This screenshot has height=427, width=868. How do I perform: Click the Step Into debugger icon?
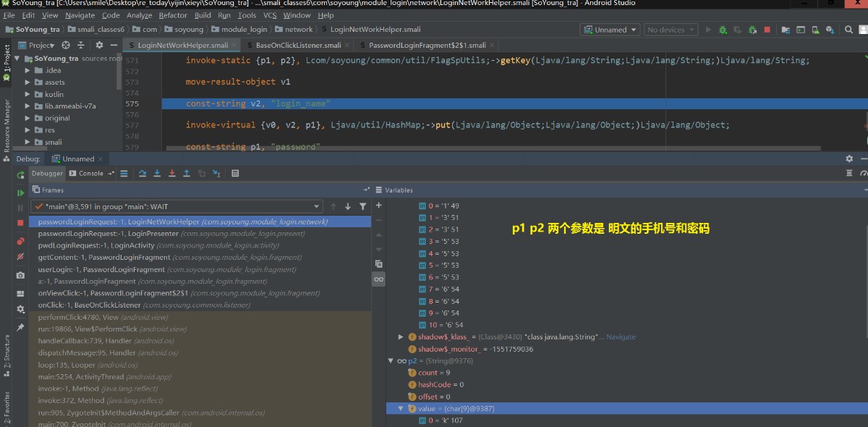pos(157,174)
